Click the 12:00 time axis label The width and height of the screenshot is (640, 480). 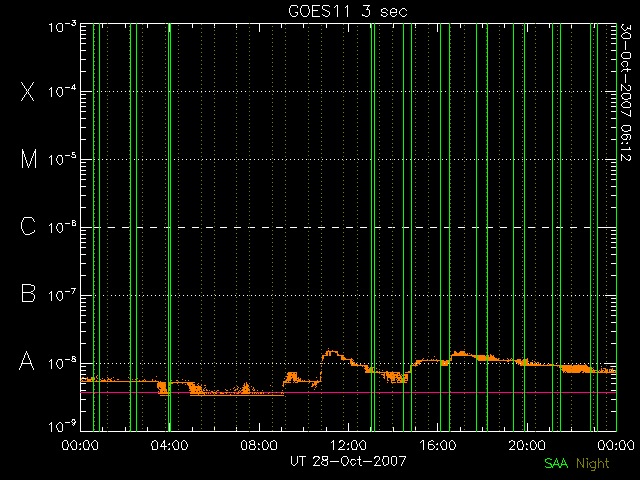click(348, 444)
